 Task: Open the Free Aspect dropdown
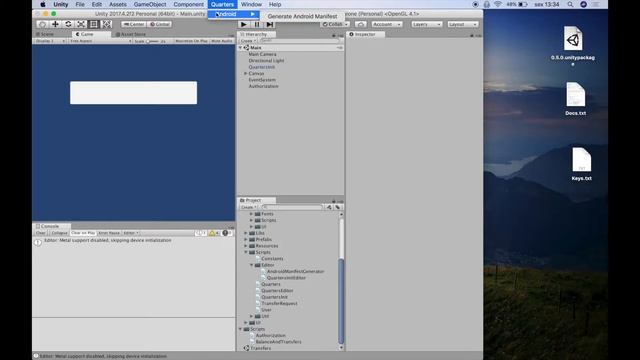point(100,41)
